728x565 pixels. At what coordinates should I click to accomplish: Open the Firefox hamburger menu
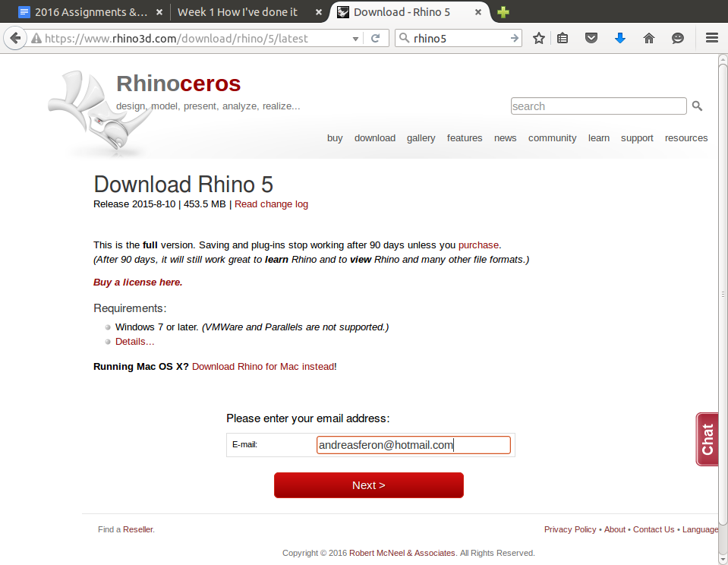pos(712,38)
